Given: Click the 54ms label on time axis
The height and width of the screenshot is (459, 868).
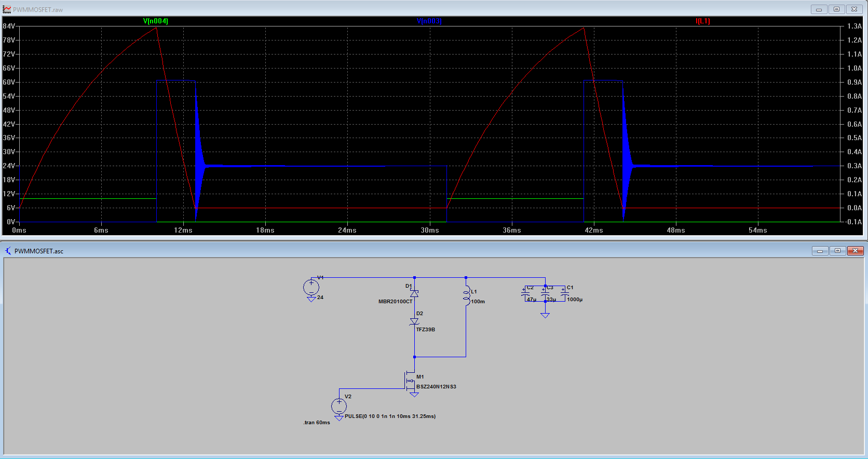Looking at the screenshot, I should coord(758,230).
